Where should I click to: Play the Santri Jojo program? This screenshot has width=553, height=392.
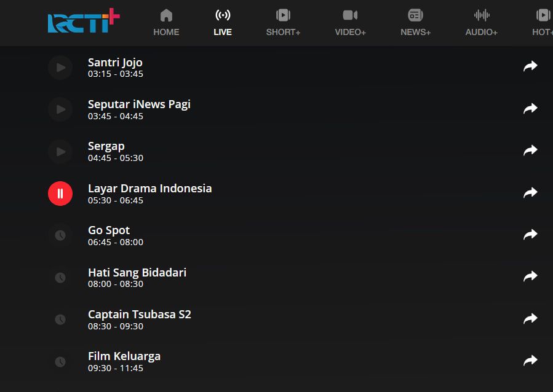(60, 68)
